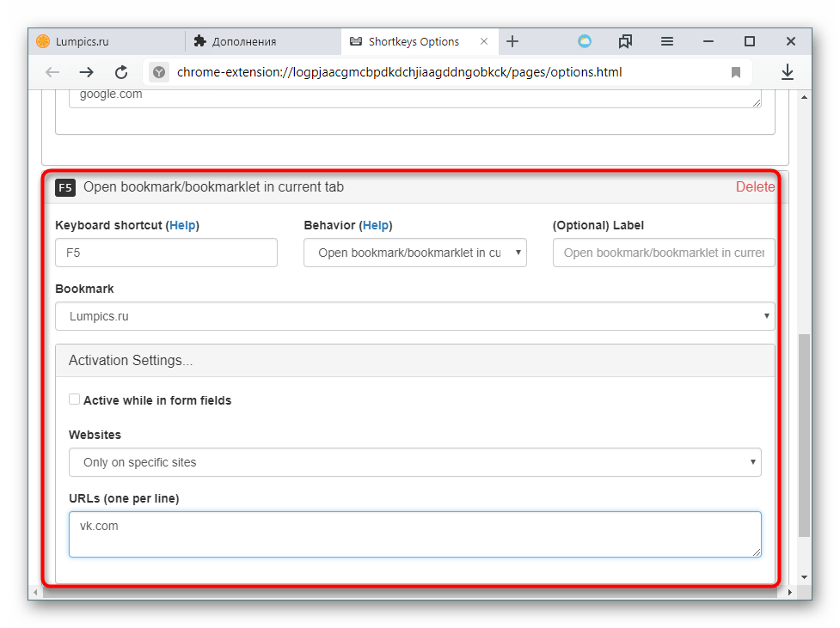This screenshot has height=628, width=840.
Task: Click horizontal scrollbar left arrow
Action: (35, 592)
